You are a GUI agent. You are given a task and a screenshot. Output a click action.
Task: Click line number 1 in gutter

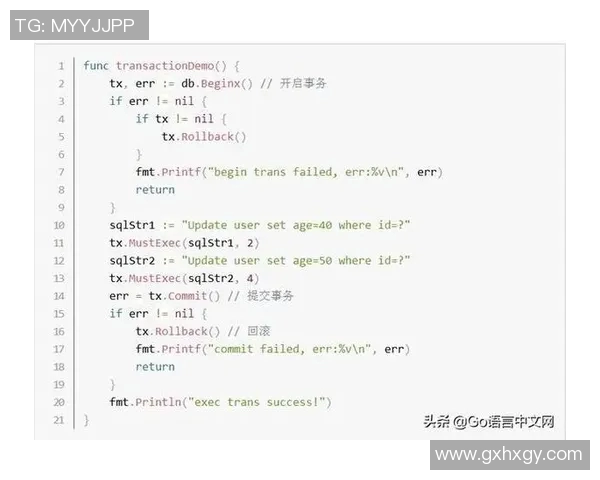coord(61,65)
